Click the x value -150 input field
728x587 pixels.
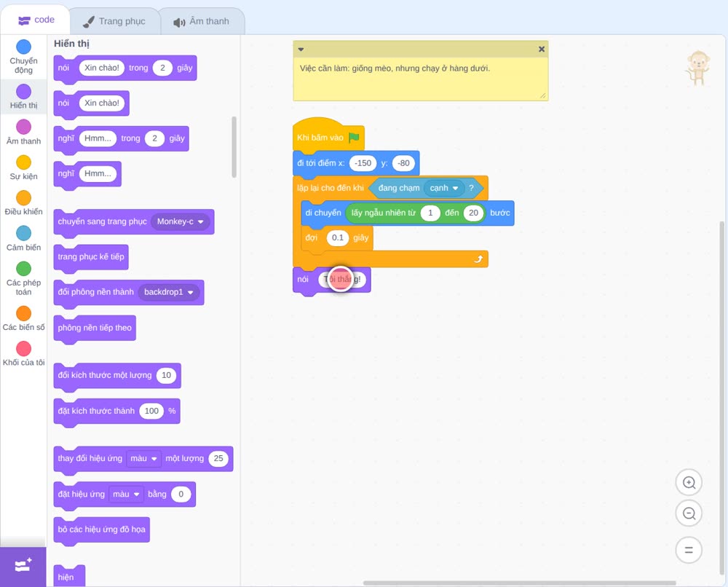363,163
